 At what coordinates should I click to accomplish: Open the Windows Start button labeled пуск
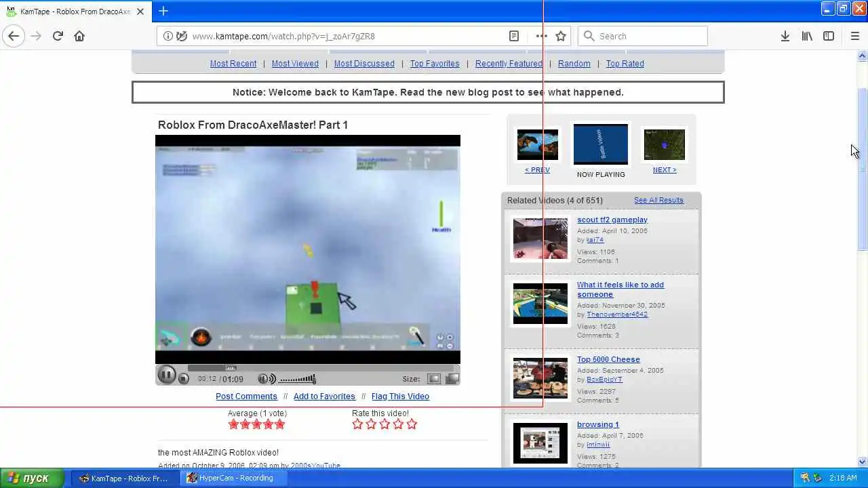point(32,478)
